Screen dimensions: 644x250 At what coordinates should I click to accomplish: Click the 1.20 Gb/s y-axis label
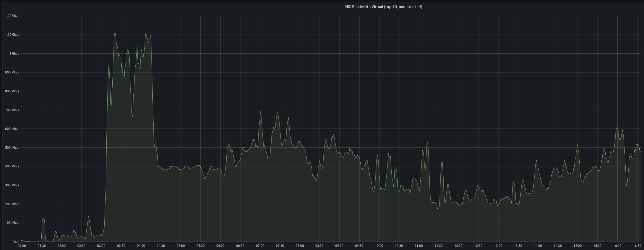12,16
